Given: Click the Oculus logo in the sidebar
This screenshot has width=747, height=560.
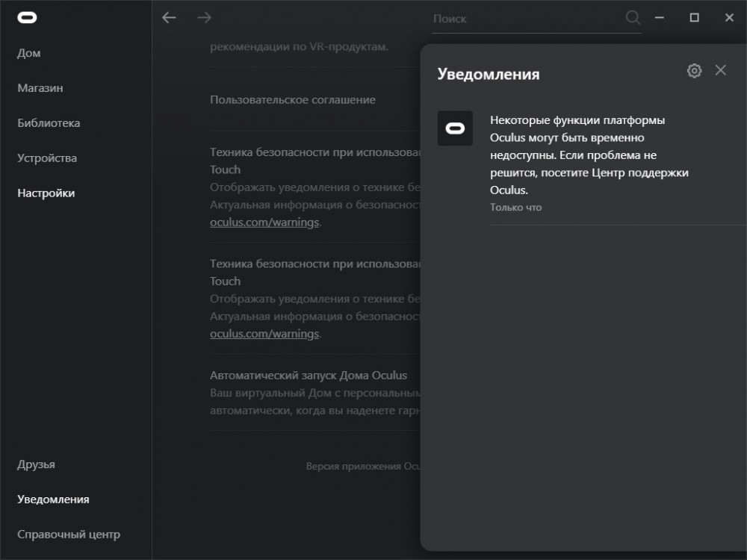Looking at the screenshot, I should tap(27, 18).
